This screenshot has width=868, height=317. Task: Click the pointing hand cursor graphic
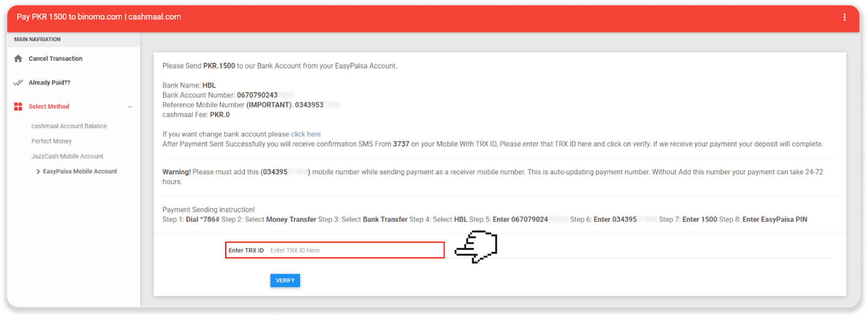[x=476, y=247]
